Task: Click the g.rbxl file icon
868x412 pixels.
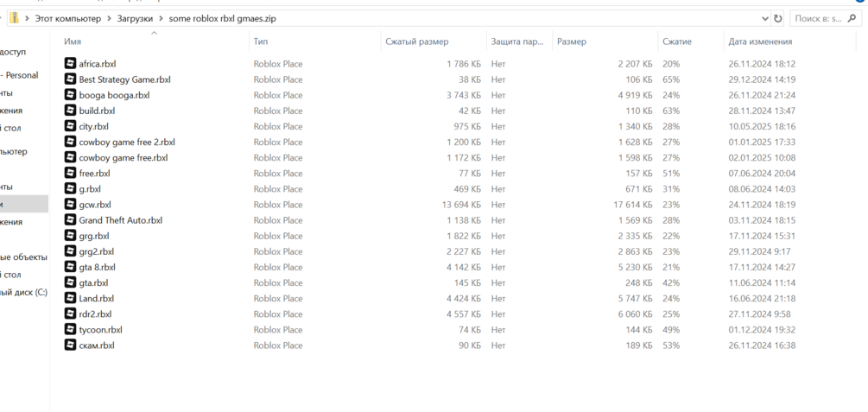Action: [70, 189]
